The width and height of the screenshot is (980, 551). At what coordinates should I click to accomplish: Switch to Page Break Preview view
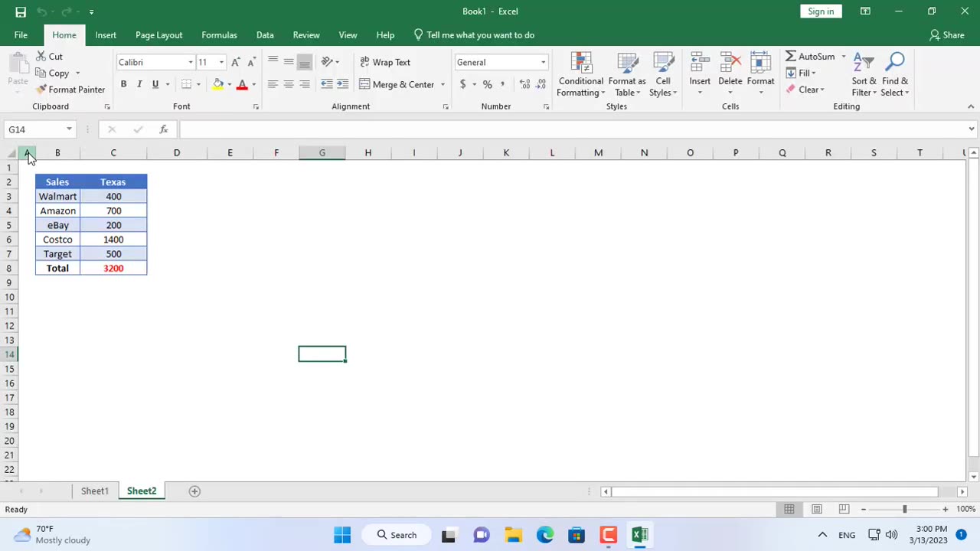point(844,509)
